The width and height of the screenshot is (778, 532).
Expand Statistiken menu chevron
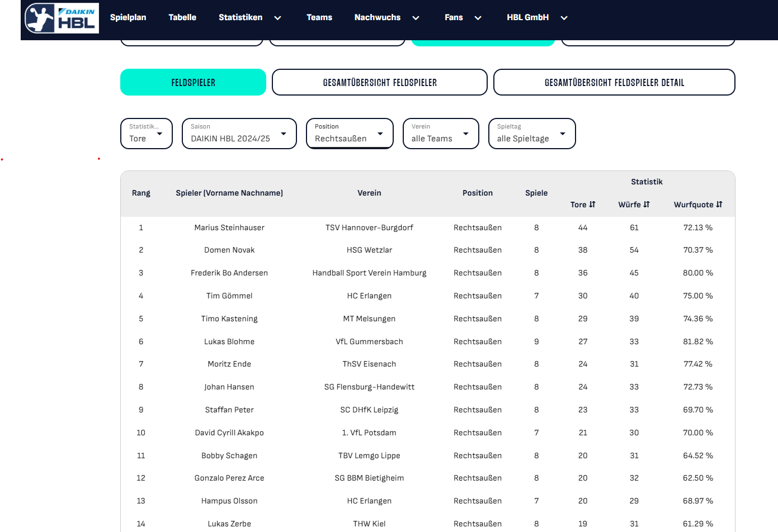277,18
